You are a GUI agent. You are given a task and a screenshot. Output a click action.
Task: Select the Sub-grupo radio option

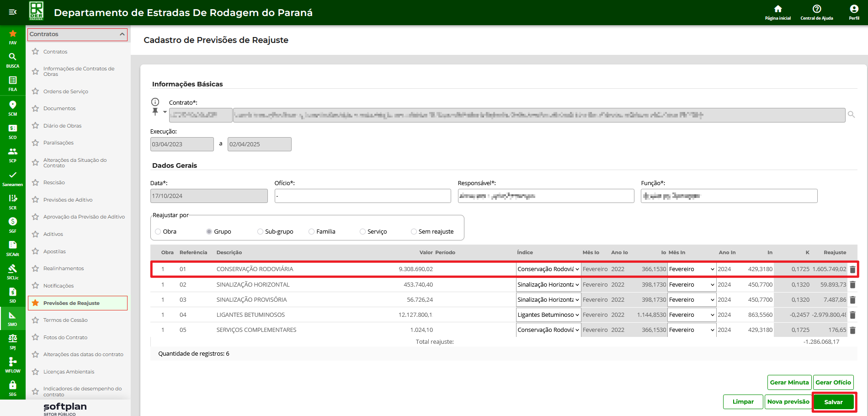260,232
